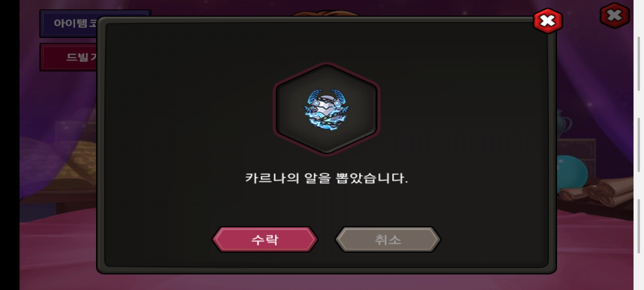Click the message 카르나의 알을 뽑았습니다
This screenshot has height=290, width=644.
(326, 178)
